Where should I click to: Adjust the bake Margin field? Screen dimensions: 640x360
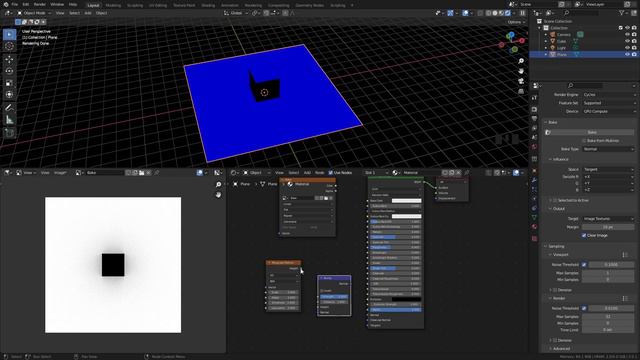(x=608, y=227)
